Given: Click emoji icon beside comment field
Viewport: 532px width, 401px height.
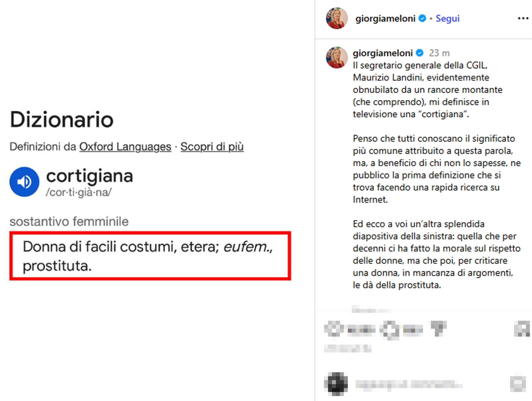Looking at the screenshot, I should point(518,384).
